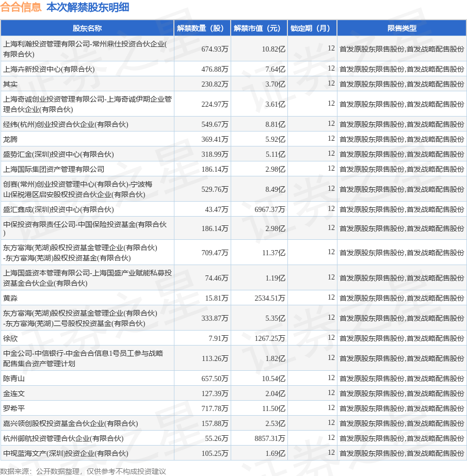Image resolution: width=467 pixels, height=476 pixels.
Task: Select the 限售类型 column header
Action: tap(401, 28)
